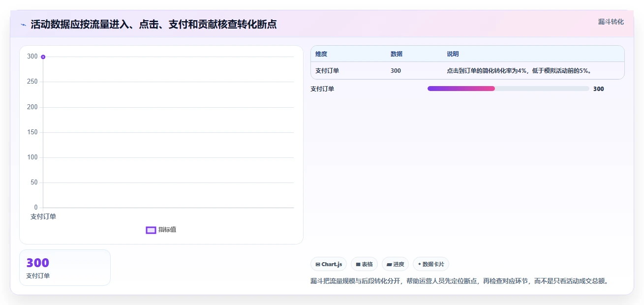Click the 维度 column header

pos(321,54)
